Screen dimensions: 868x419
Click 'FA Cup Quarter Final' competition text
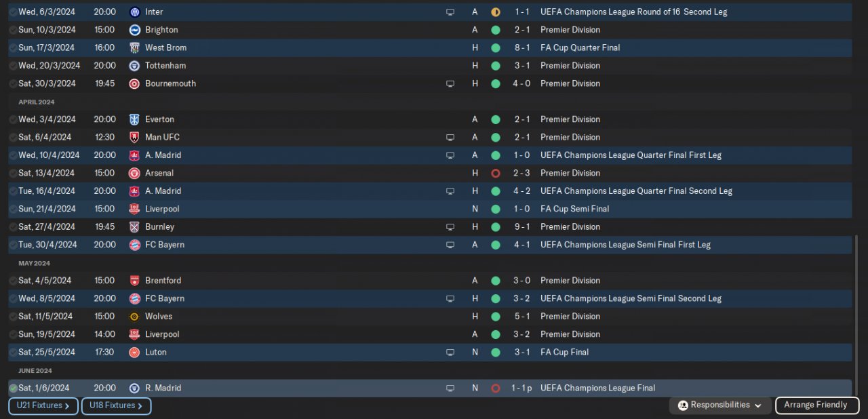pyautogui.click(x=580, y=47)
